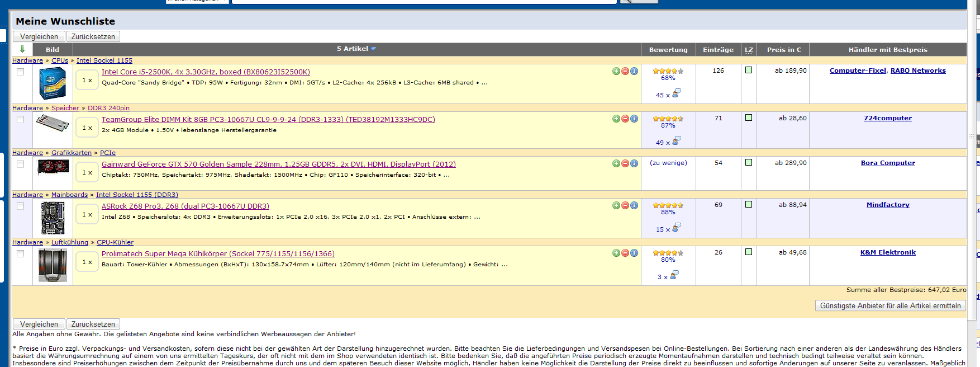The width and height of the screenshot is (980, 367).
Task: Open Intel Core i5-2500K product link
Action: coord(206,72)
